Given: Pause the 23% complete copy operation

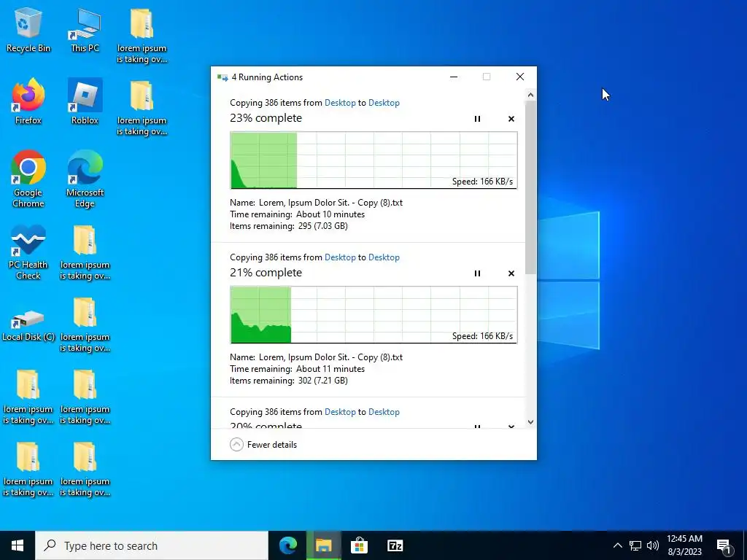Looking at the screenshot, I should point(477,119).
